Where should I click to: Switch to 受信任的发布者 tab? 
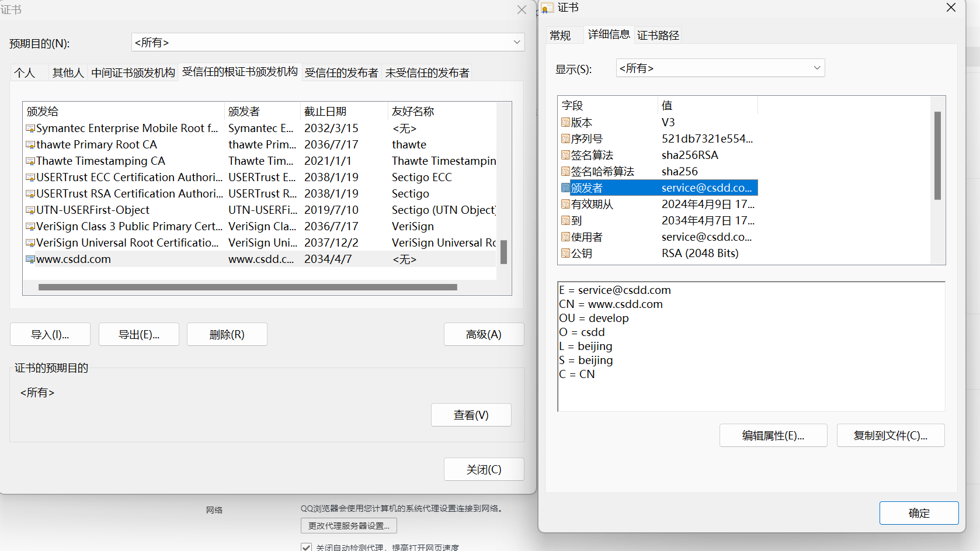click(x=341, y=72)
